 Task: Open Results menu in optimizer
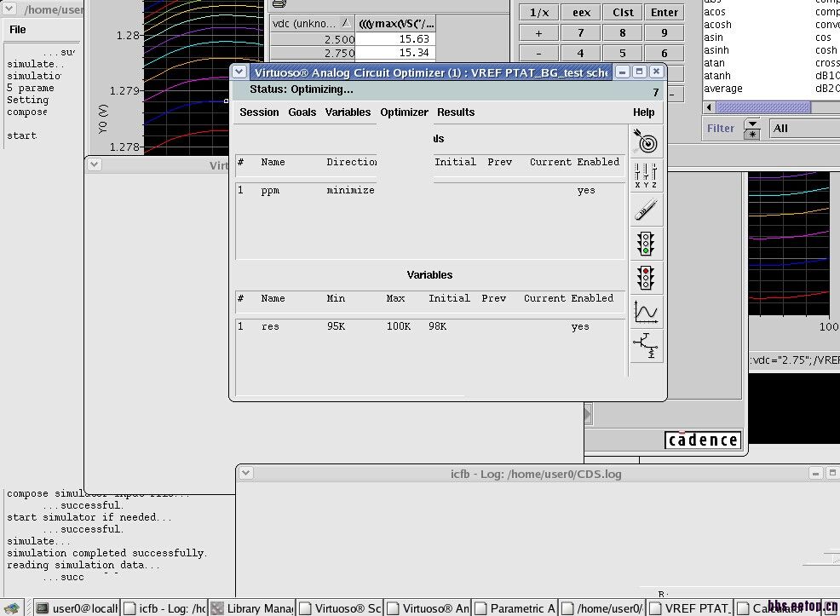point(456,112)
